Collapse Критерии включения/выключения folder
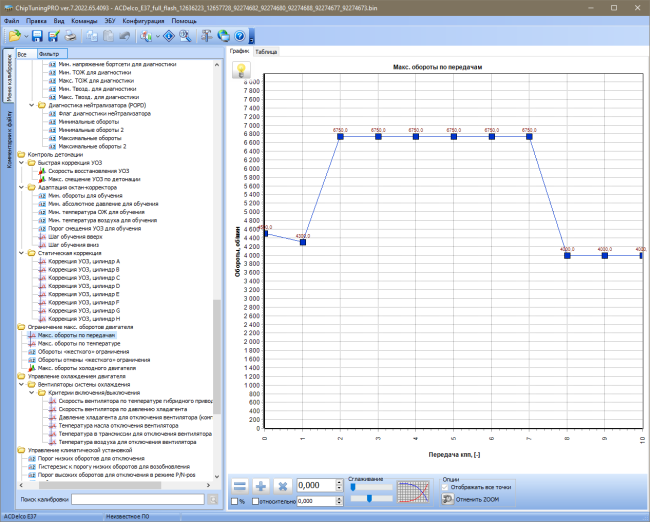650x522 pixels. point(32,393)
